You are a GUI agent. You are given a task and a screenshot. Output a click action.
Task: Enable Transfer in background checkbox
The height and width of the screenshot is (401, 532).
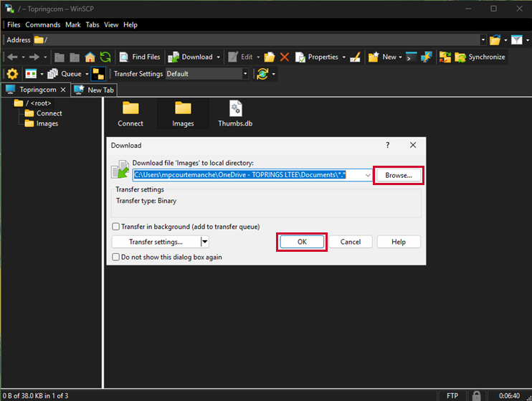[116, 227]
